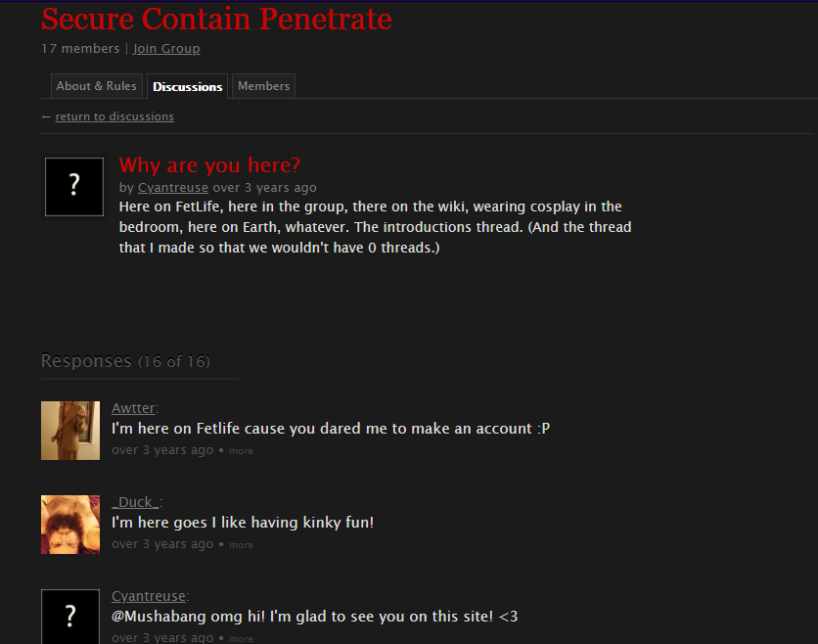The width and height of the screenshot is (818, 644).
Task: Click the Join Group link
Action: tap(166, 49)
